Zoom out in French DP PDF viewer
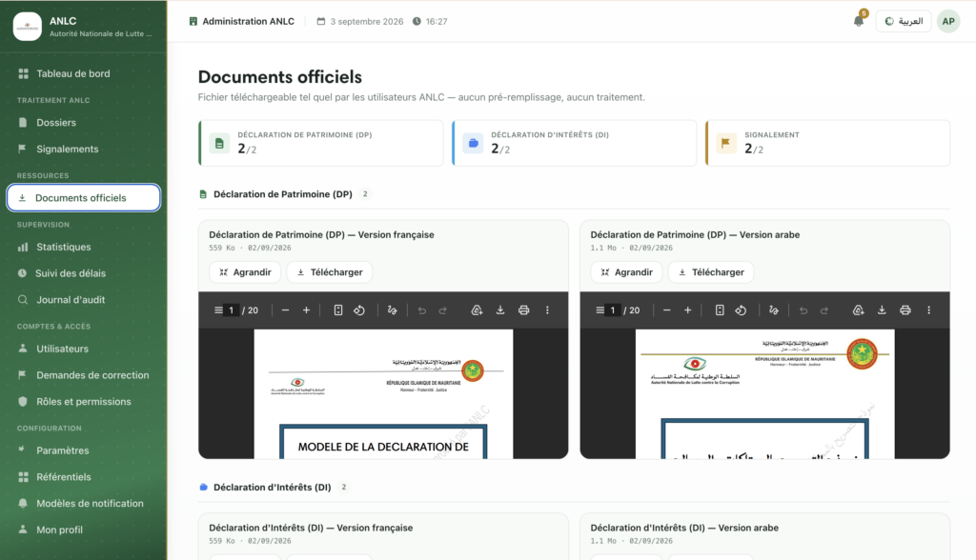The image size is (976, 560). pyautogui.click(x=285, y=310)
